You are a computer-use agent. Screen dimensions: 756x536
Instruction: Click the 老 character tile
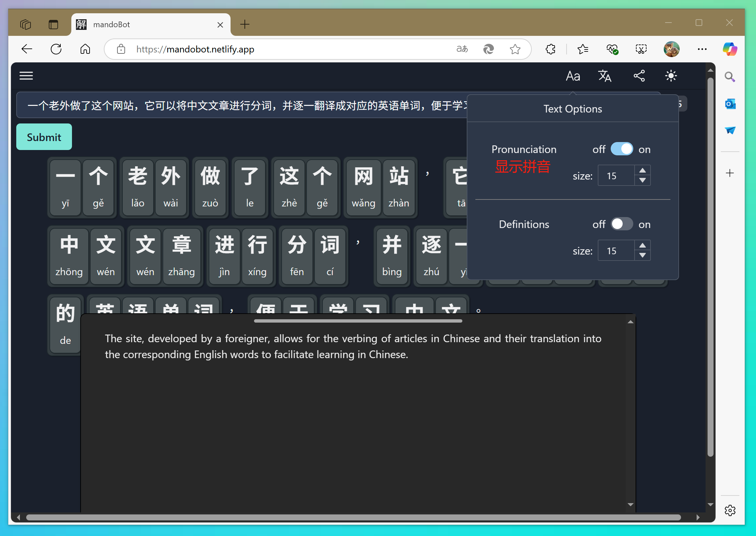[138, 188]
